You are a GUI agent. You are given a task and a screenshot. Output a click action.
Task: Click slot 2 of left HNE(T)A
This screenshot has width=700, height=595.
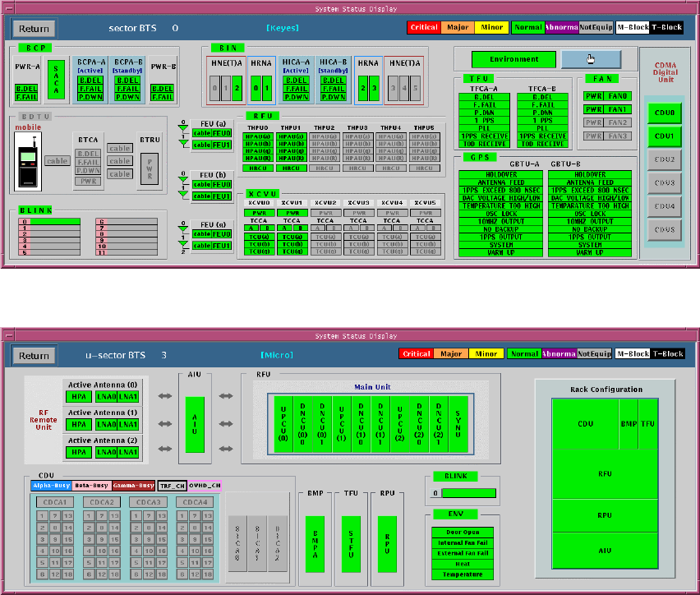pos(237,88)
